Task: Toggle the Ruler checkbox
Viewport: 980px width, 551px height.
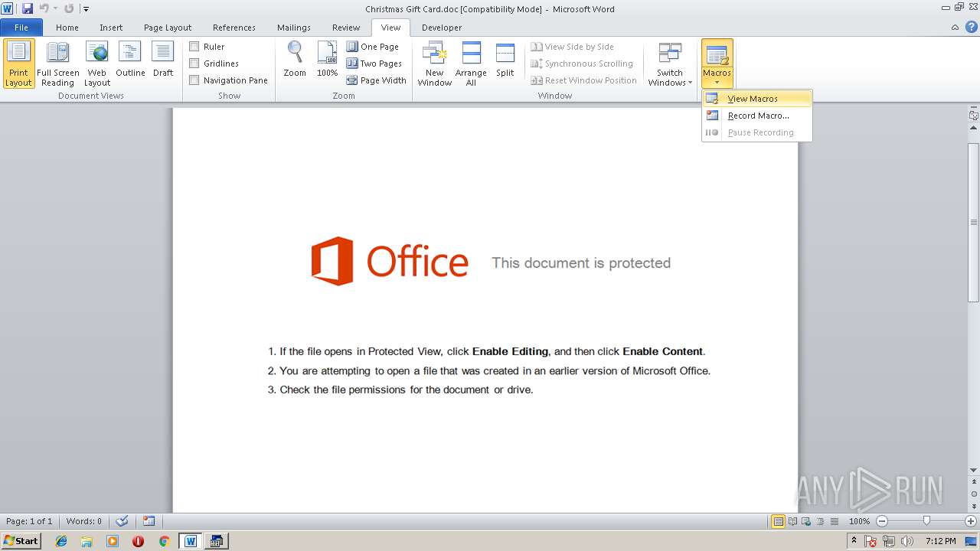Action: (x=194, y=47)
